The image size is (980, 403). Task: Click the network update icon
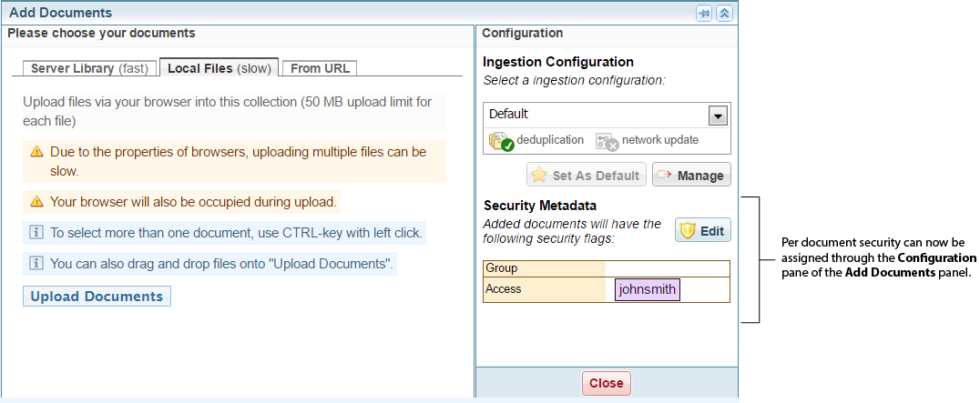pos(607,141)
